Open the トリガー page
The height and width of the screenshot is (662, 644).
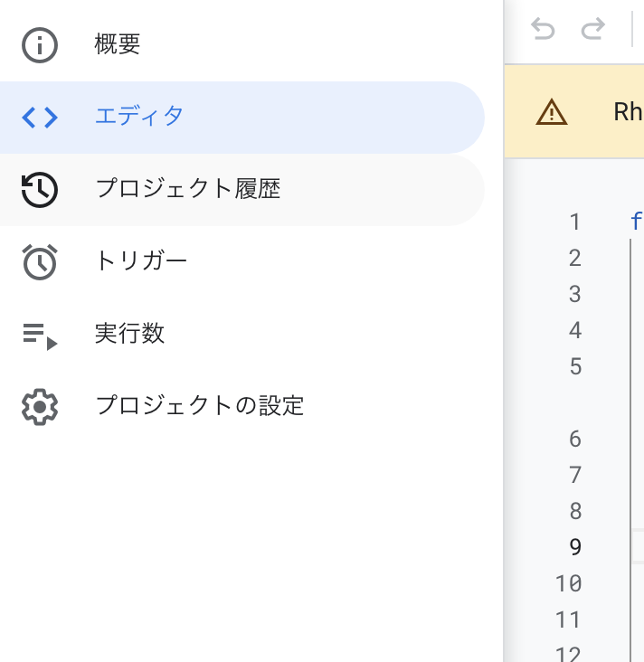click(141, 261)
